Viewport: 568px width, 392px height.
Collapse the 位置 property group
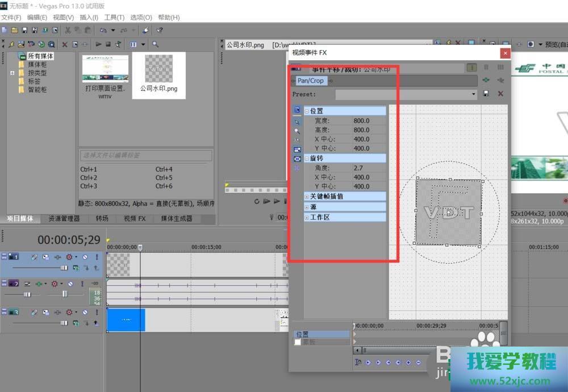(307, 111)
